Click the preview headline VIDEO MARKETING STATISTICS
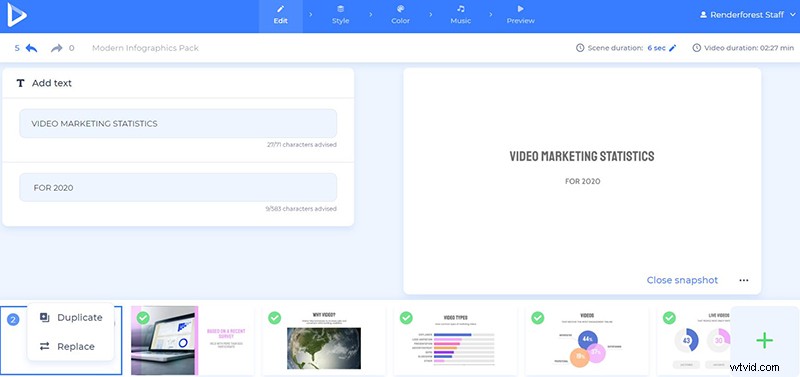The height and width of the screenshot is (377, 800). (582, 156)
